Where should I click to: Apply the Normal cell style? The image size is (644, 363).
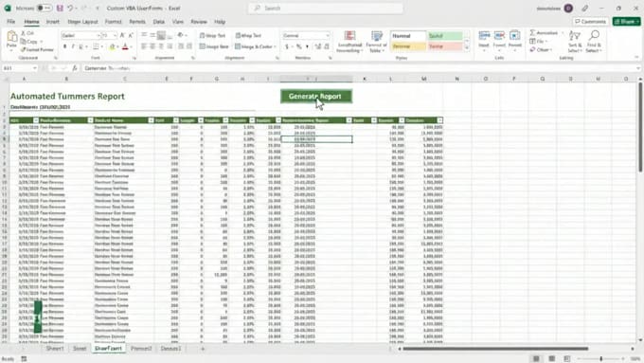tap(408, 36)
